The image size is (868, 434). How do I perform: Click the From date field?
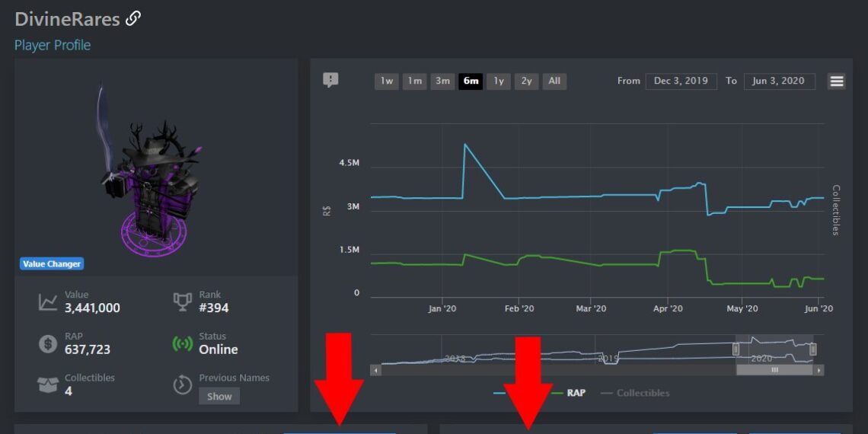click(x=681, y=81)
